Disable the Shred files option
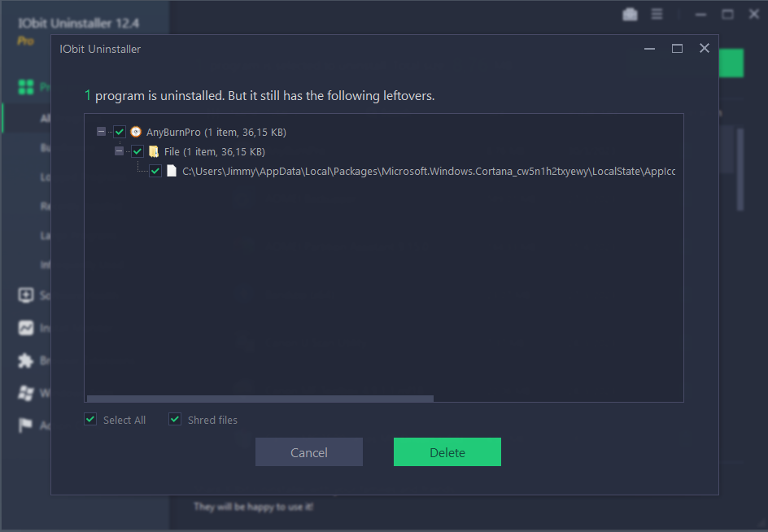 tap(175, 419)
